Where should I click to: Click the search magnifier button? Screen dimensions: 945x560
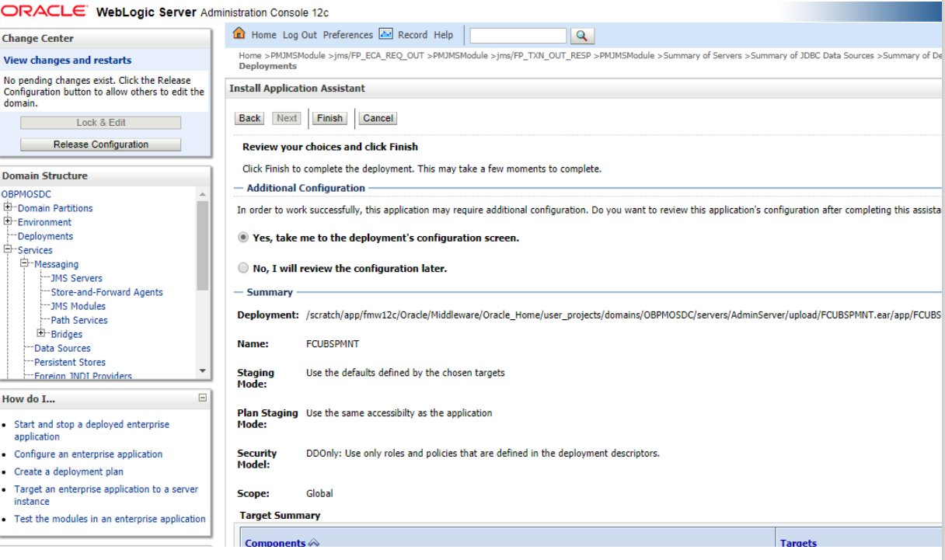point(581,36)
